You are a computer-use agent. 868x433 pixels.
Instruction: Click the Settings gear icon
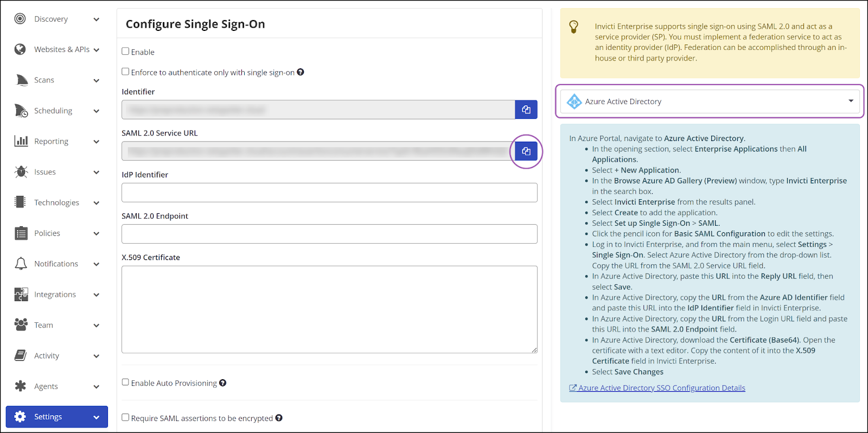click(x=20, y=417)
